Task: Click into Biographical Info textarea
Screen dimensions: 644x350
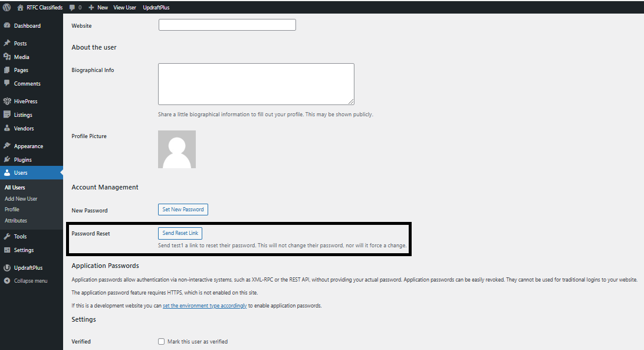Action: click(x=256, y=84)
